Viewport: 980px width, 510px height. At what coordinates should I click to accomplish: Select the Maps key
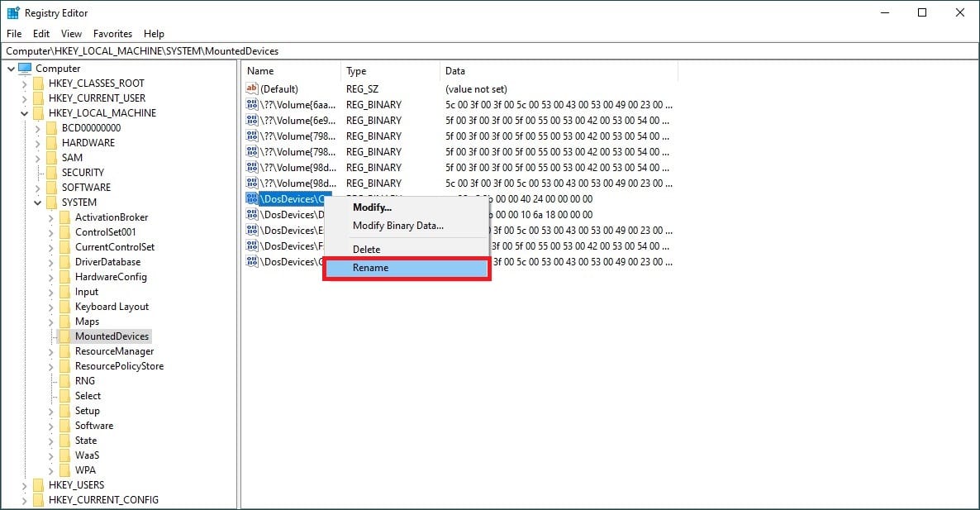click(x=88, y=322)
